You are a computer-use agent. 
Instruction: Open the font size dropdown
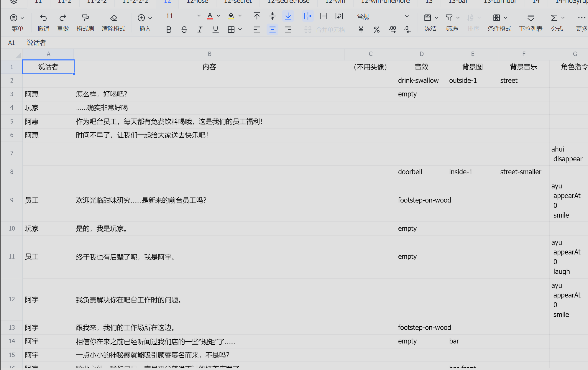pos(199,16)
